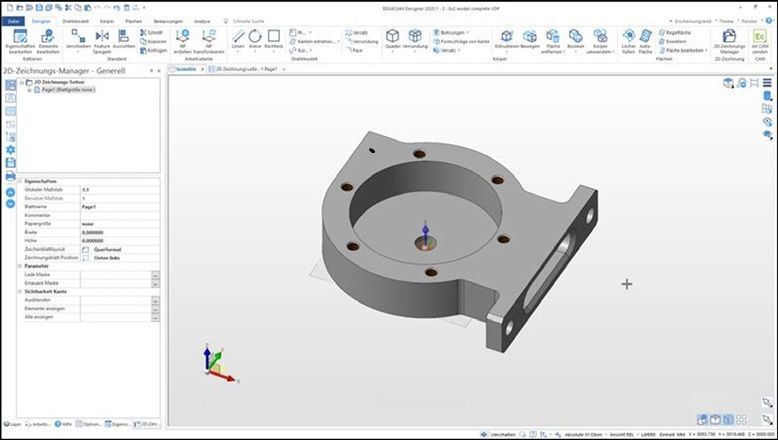The image size is (778, 440).
Task: Toggle the Unten links checkbox
Action: (85, 258)
